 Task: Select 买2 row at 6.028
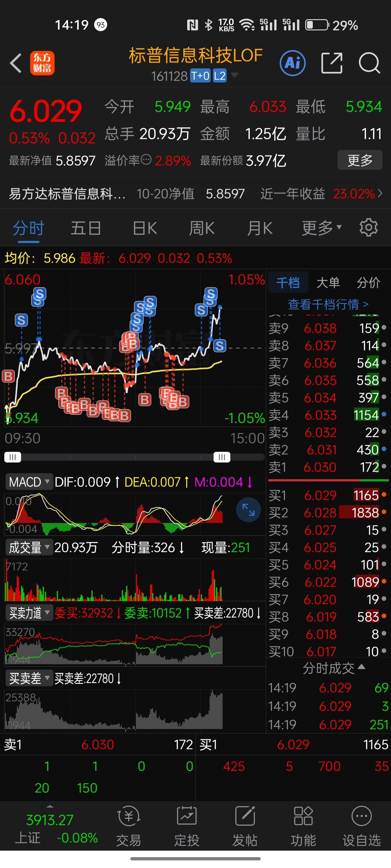(328, 512)
